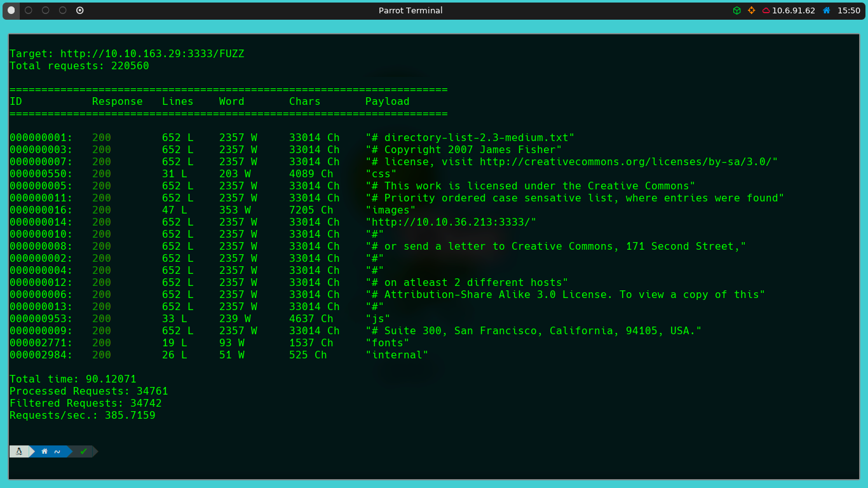Click request ID 000000016
868x488 pixels.
[x=41, y=210]
